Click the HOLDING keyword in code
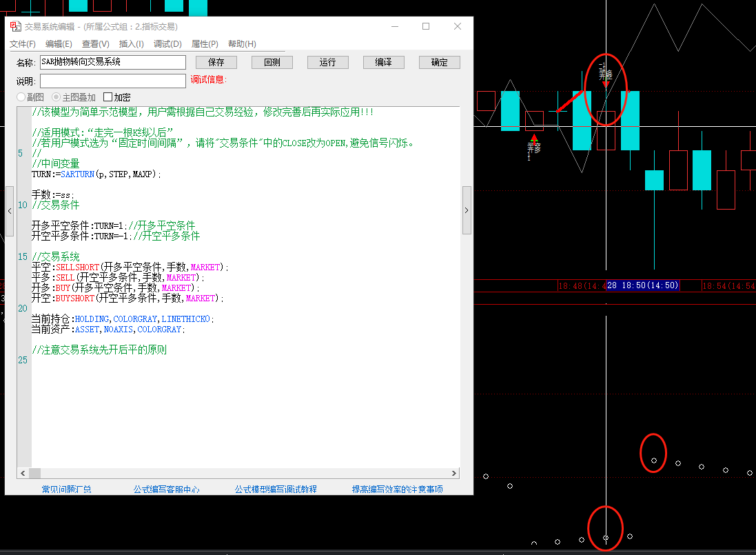 92,319
